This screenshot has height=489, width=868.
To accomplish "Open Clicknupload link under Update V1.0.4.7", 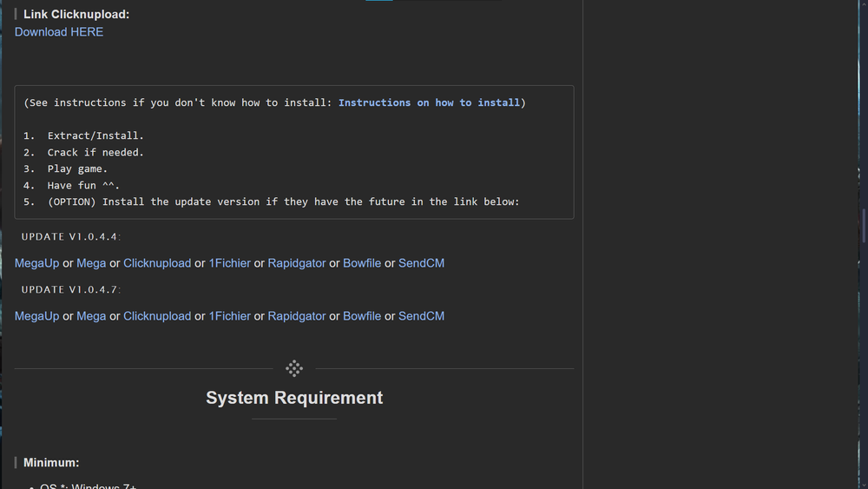I will tap(157, 316).
